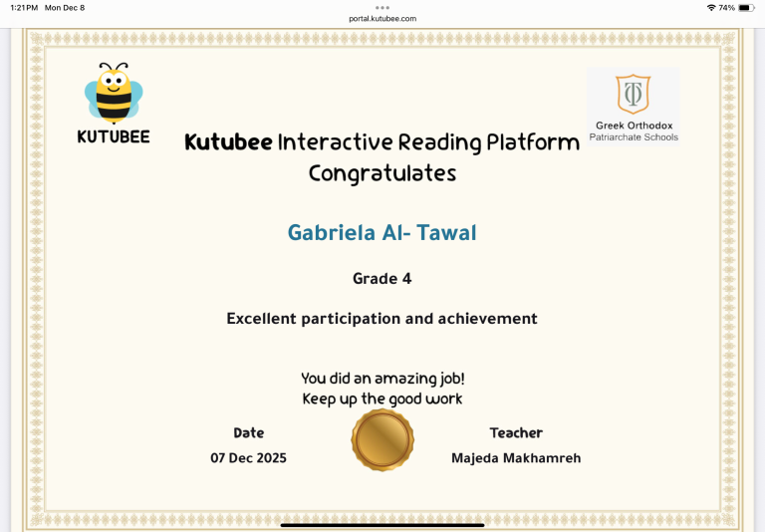The width and height of the screenshot is (765, 532).
Task: Click the Greek Orthodox Patriarchate Schools emblem
Action: tap(633, 93)
